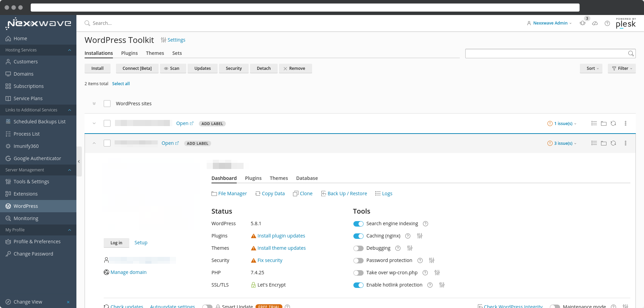Click refresh icon for second site
Screen dimensions: 644x308
pos(613,143)
